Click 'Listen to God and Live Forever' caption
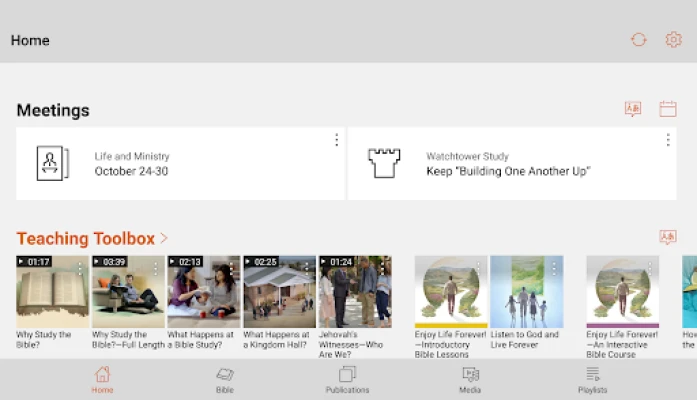 coord(525,340)
